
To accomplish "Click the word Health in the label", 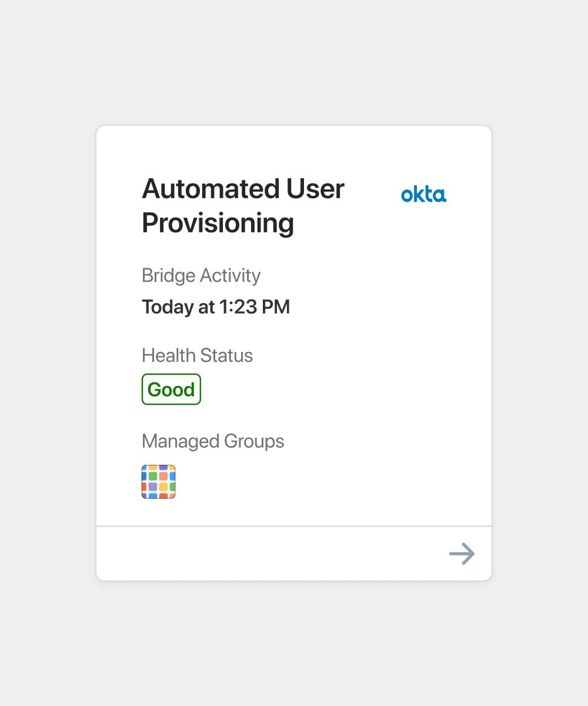I will 168,355.
